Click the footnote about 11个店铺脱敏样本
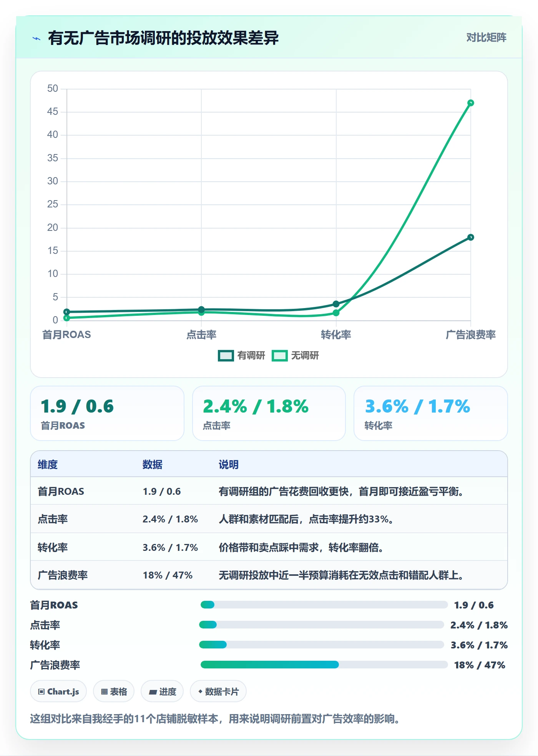538x756 pixels. pyautogui.click(x=215, y=719)
